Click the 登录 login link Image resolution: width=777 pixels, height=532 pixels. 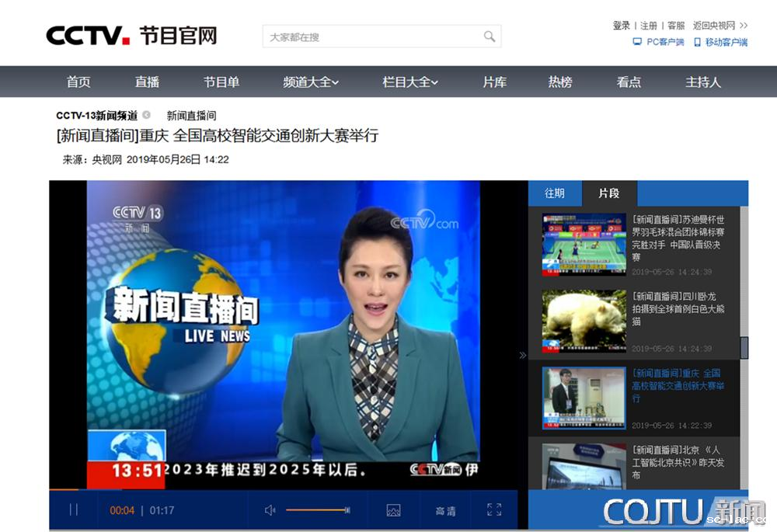pyautogui.click(x=622, y=26)
